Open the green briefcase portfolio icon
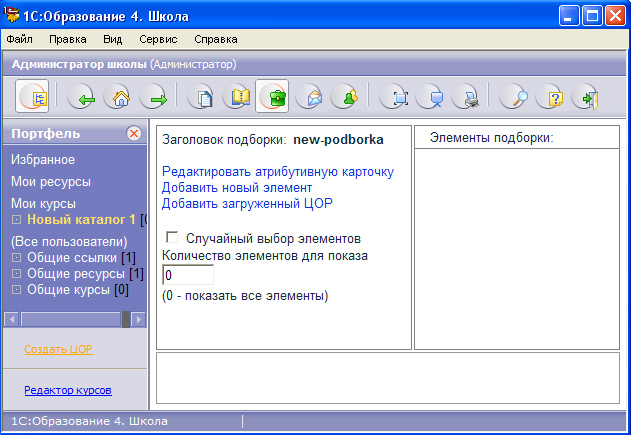The width and height of the screenshot is (631, 435). [x=272, y=96]
